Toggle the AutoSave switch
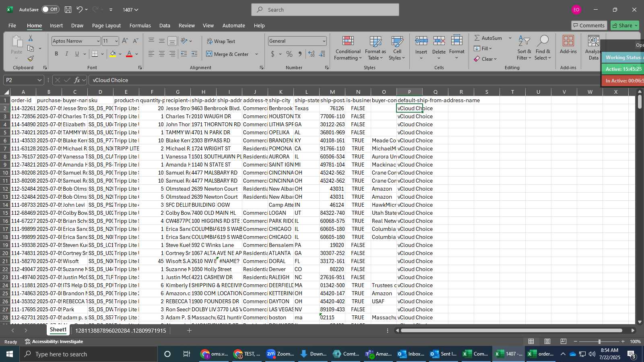The height and width of the screenshot is (362, 644). [x=50, y=9]
